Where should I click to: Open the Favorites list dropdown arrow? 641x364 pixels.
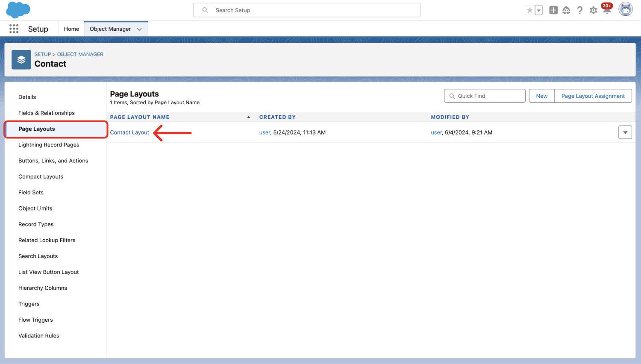(538, 10)
